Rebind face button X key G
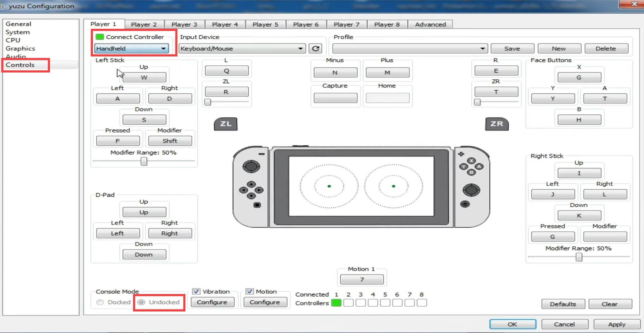The height and width of the screenshot is (333, 644). click(579, 77)
